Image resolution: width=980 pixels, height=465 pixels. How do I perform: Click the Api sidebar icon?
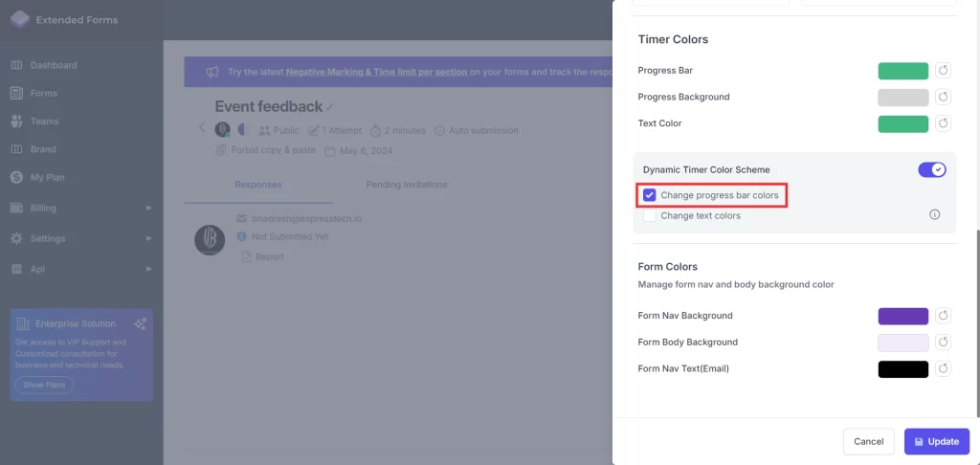click(x=17, y=270)
